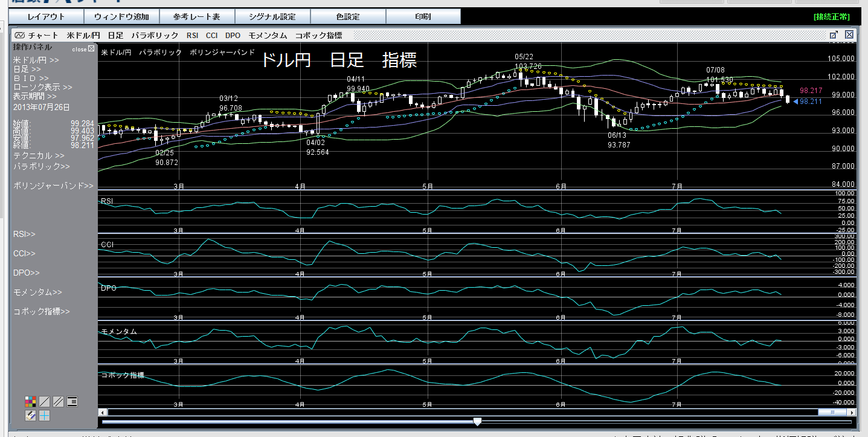Expand パラボリック>> settings in panel
Screen dimensions: 868x437
(x=42, y=166)
